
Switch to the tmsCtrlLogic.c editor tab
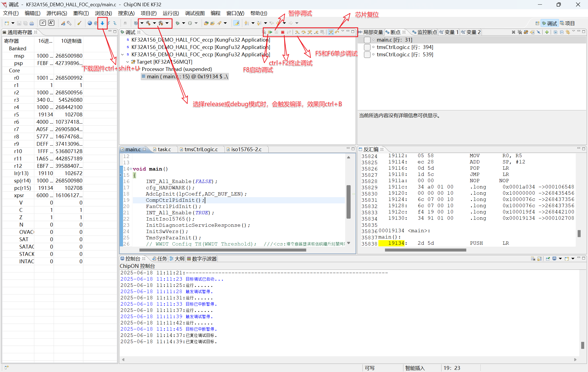click(201, 149)
